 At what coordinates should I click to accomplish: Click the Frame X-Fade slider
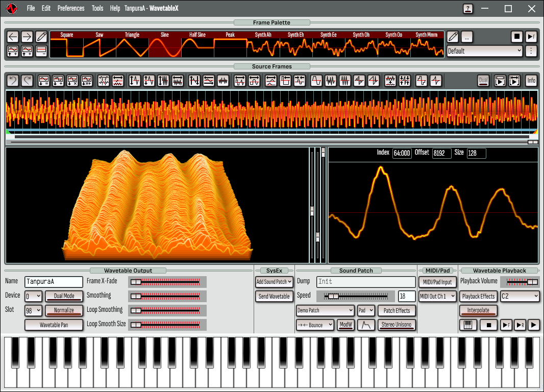167,282
